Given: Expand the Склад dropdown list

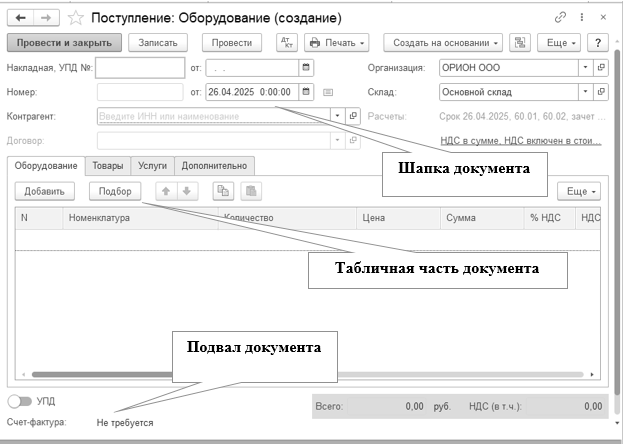Looking at the screenshot, I should click(x=586, y=92).
